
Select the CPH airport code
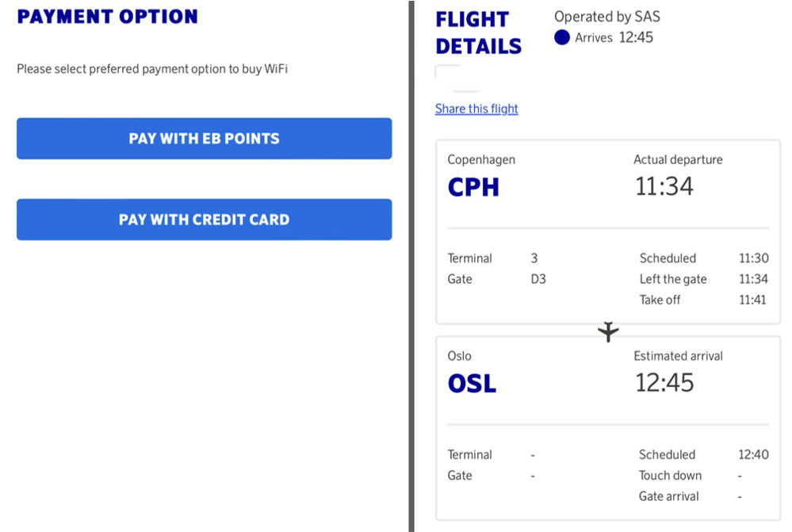[x=473, y=187]
